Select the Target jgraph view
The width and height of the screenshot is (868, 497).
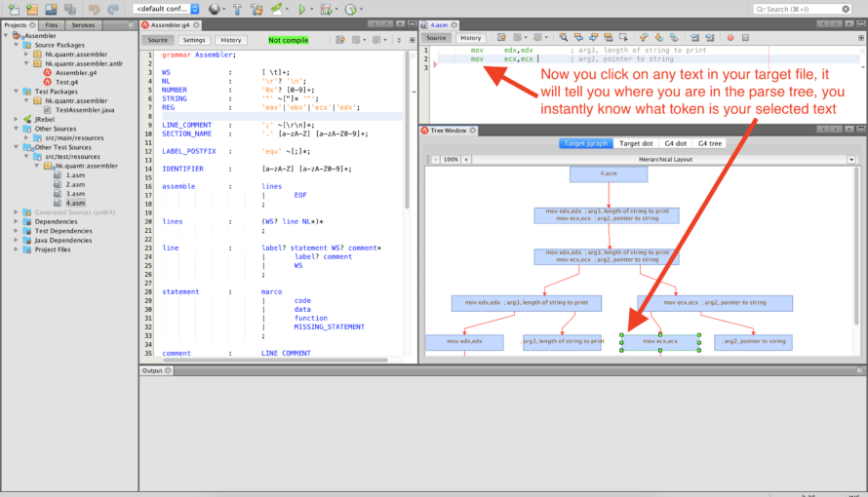pos(586,143)
